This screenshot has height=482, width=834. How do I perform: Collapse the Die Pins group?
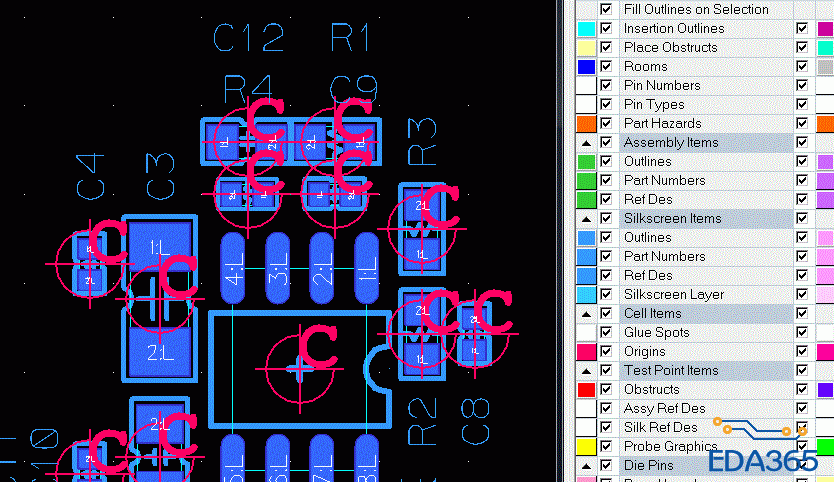click(x=586, y=466)
